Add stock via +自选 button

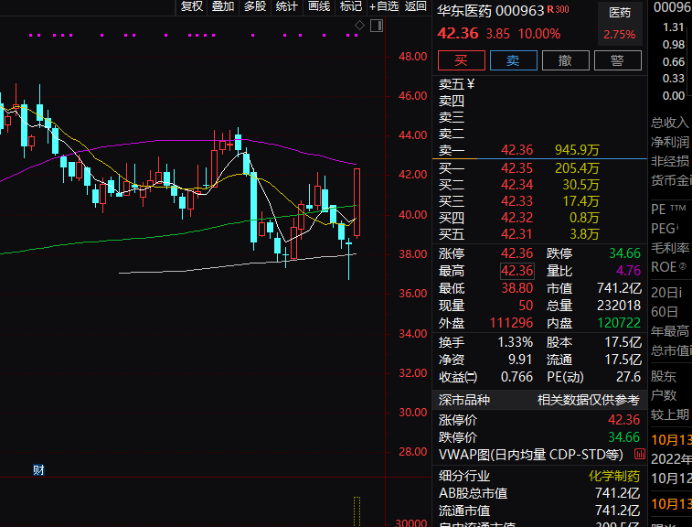click(384, 6)
